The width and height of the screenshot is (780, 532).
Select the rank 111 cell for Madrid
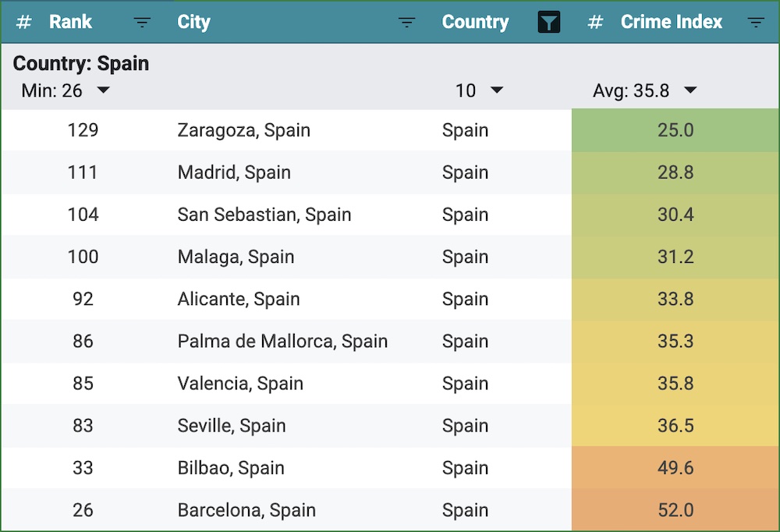coord(83,172)
